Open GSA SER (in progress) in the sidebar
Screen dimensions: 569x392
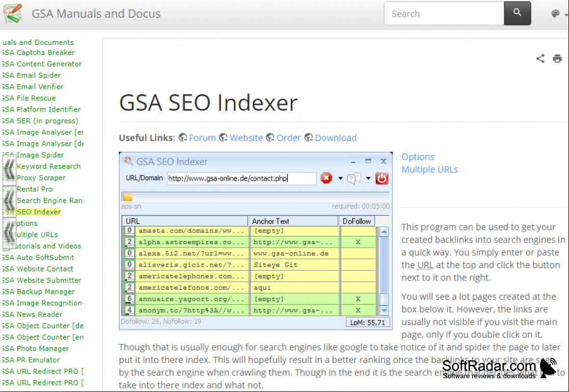(40, 121)
